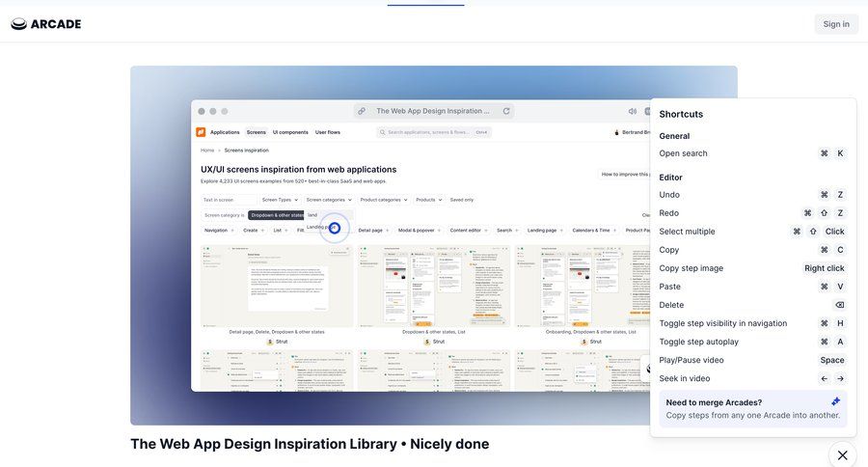Screen dimensions: 868x467
Task: Toggle the Saved only filter
Action: point(459,200)
